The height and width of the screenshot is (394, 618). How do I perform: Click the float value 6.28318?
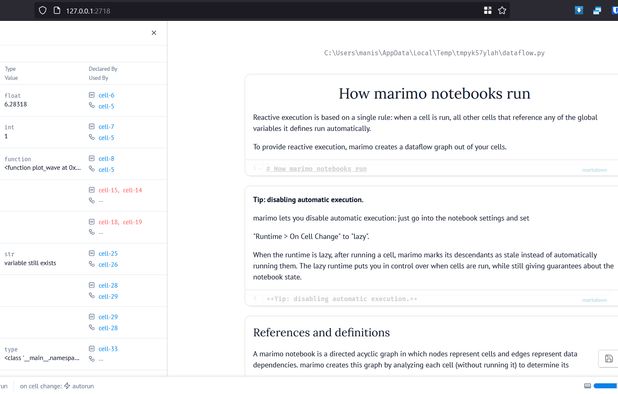click(16, 105)
